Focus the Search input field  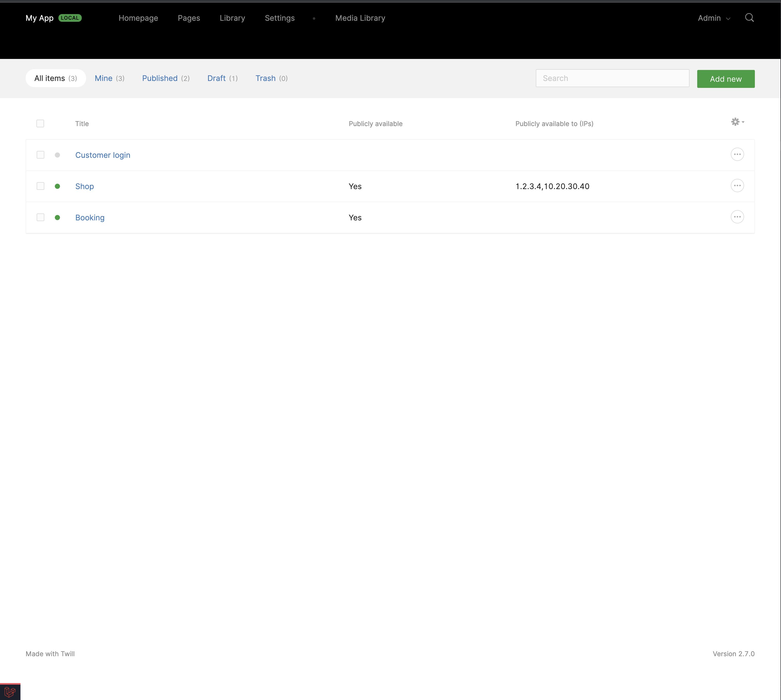(612, 78)
